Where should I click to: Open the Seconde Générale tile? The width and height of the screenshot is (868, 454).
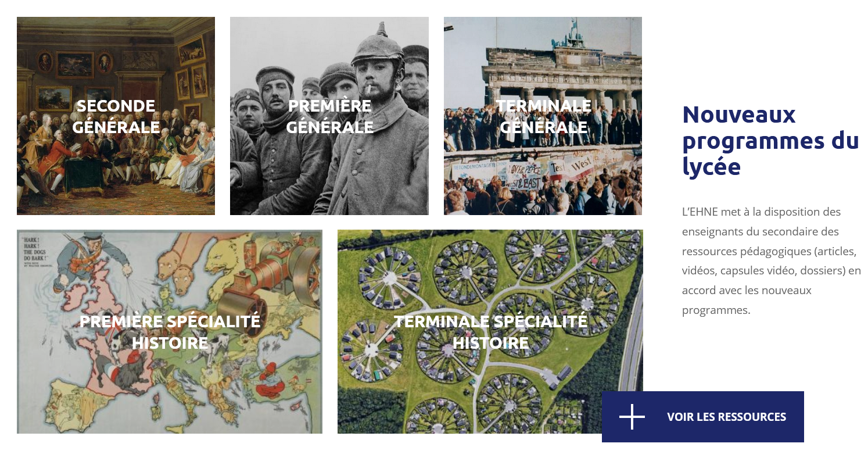coord(116,116)
